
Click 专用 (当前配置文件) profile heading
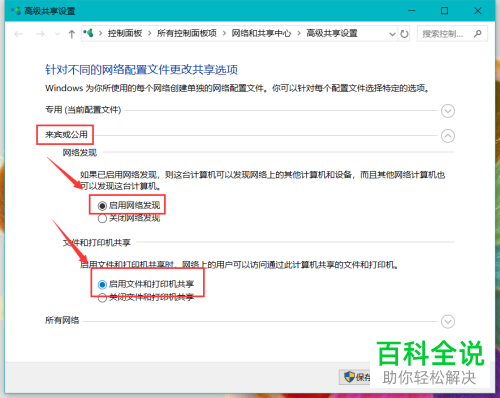(83, 110)
